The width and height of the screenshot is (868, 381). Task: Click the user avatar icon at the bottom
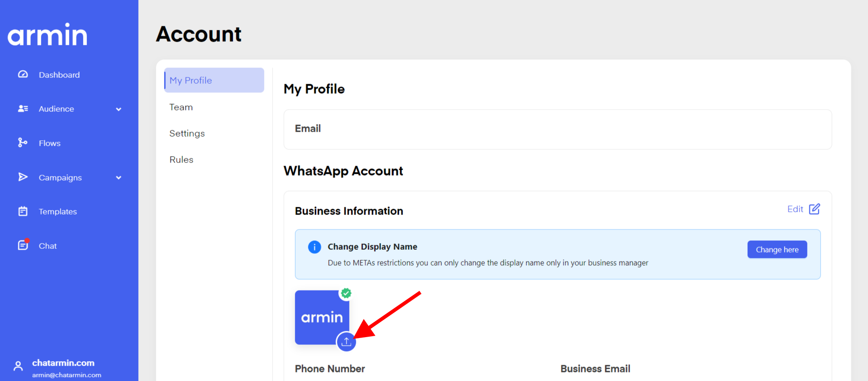18,366
